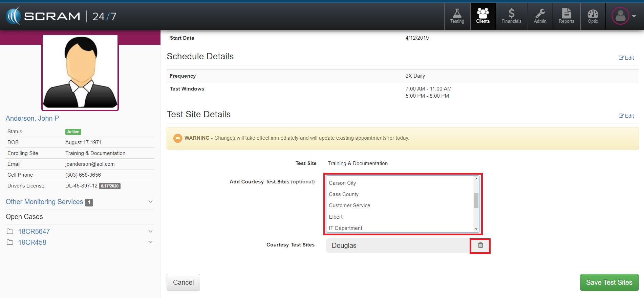Cancel the test site changes

click(183, 282)
